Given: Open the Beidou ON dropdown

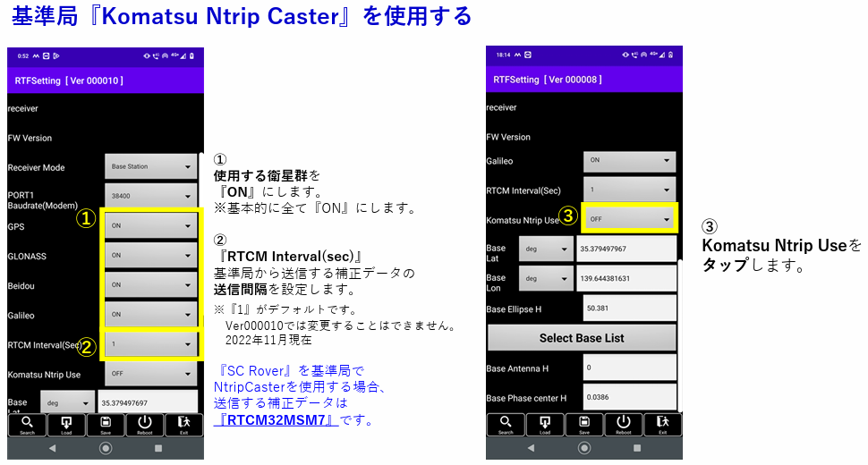Looking at the screenshot, I should coord(150,284).
